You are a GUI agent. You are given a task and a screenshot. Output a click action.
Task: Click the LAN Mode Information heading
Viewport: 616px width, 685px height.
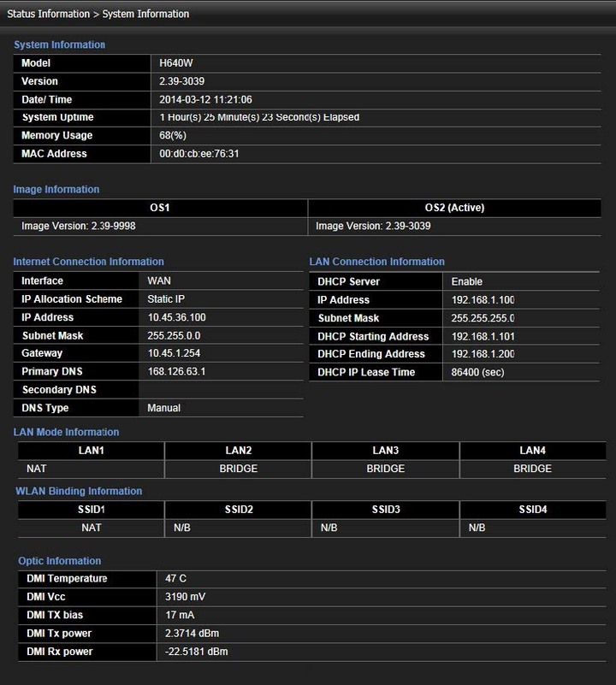pos(66,432)
